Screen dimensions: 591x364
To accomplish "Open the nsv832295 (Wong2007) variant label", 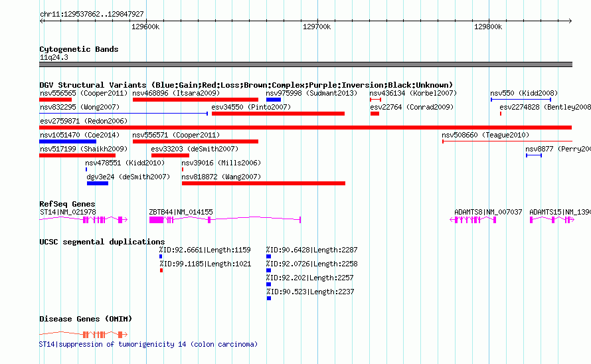I will (80, 107).
